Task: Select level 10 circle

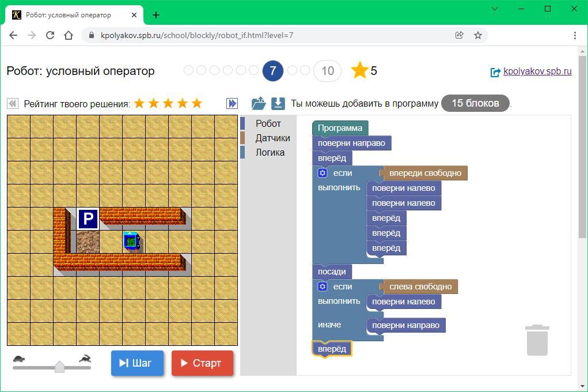Action: tap(327, 71)
